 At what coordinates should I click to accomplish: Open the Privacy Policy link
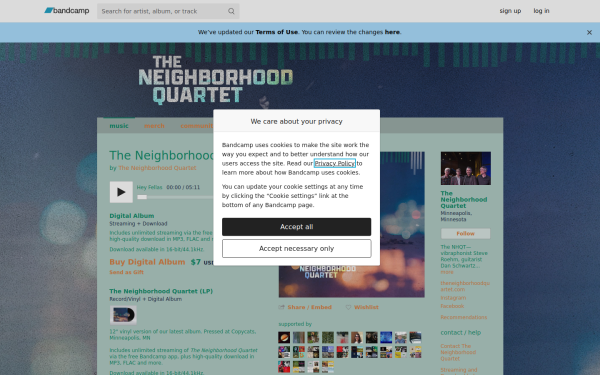(335, 163)
